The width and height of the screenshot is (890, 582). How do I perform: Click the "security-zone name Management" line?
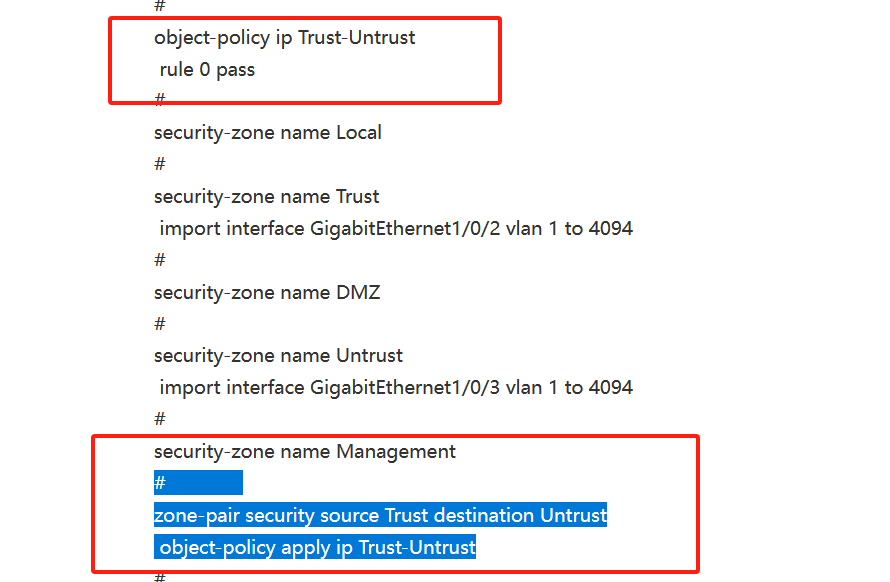[x=304, y=451]
